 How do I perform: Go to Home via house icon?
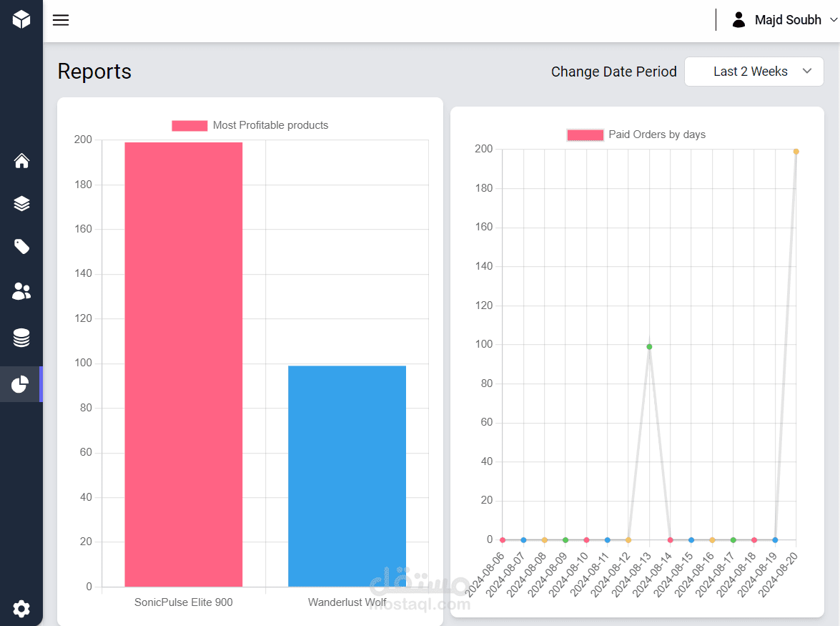point(21,161)
